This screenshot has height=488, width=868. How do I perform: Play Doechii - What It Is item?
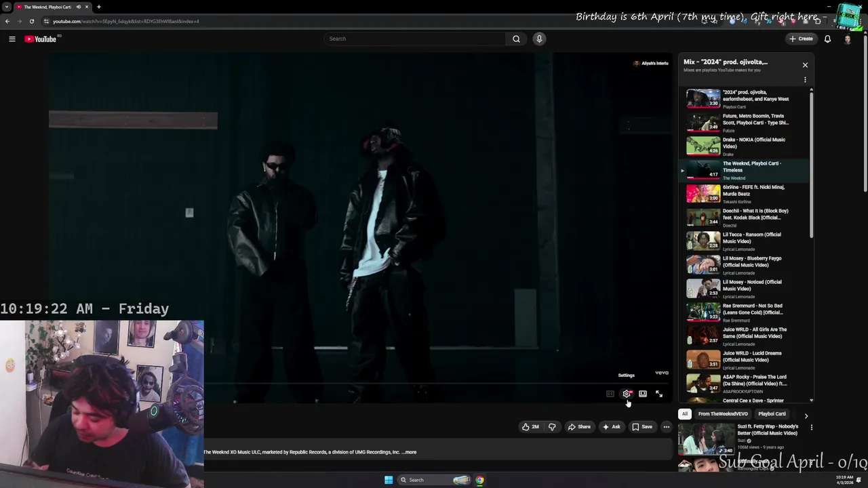(x=745, y=218)
